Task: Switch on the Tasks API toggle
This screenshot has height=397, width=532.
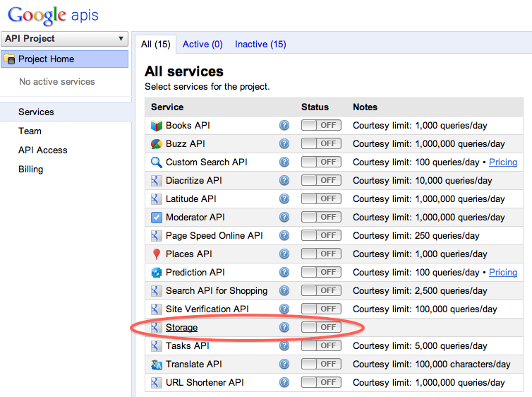Action: click(x=321, y=345)
